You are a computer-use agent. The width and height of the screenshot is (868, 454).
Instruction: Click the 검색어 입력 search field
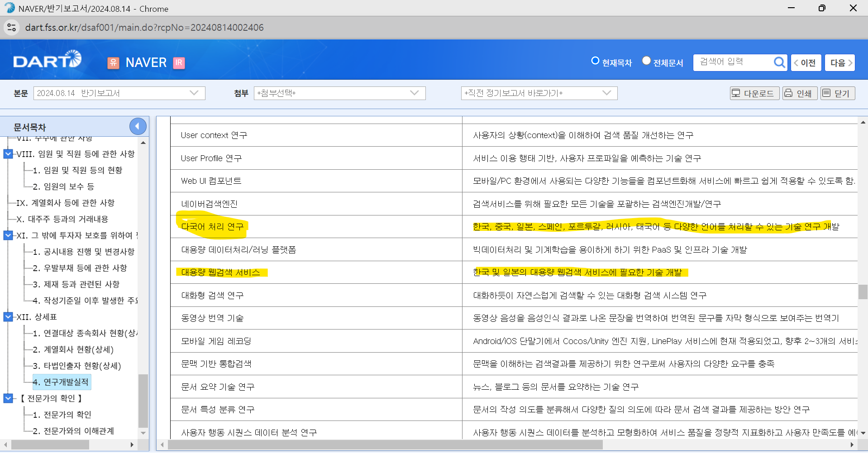pyautogui.click(x=733, y=62)
